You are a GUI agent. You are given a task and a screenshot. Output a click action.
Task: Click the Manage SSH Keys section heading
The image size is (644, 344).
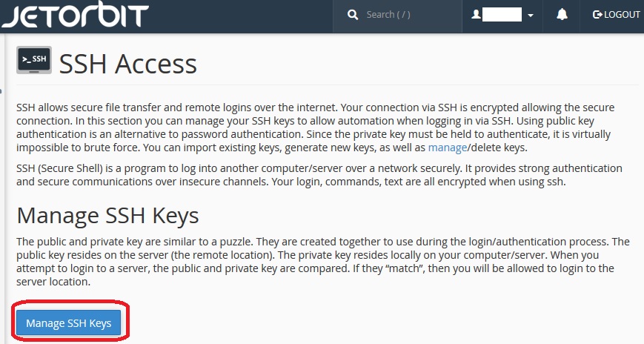coord(107,215)
